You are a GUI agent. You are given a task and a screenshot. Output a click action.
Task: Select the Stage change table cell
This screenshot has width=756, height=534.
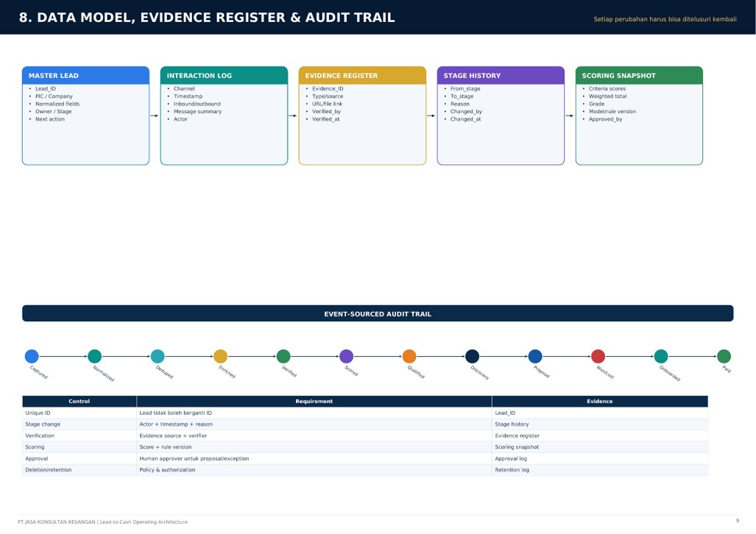(79, 424)
